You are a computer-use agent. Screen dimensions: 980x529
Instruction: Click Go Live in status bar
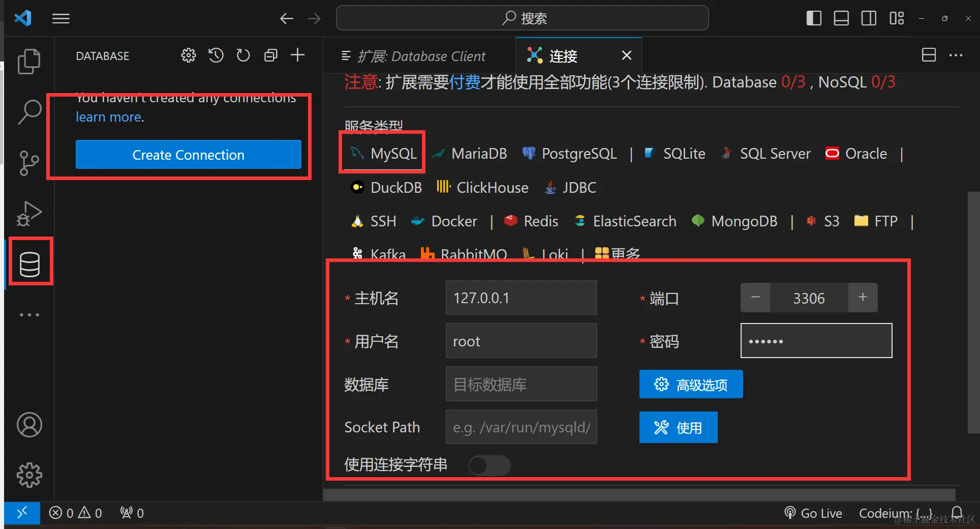pos(813,513)
